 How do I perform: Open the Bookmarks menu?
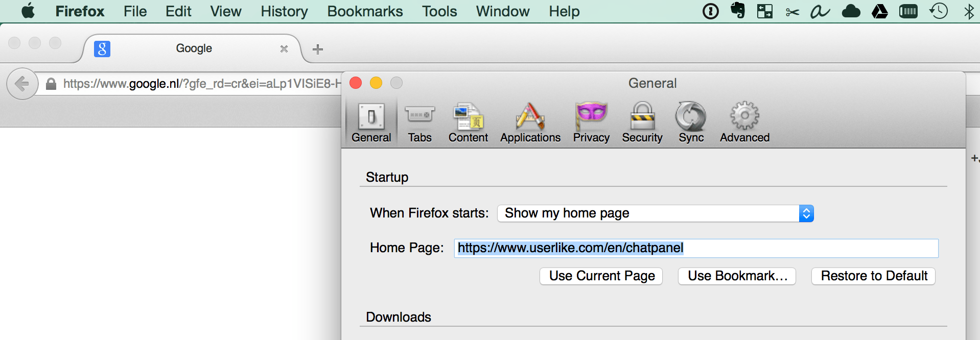coord(365,11)
